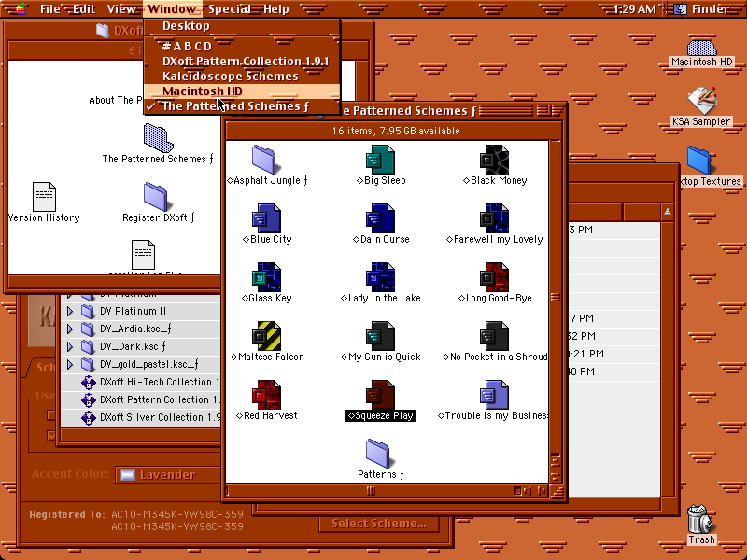
Task: Select the Dain Curse scheme icon
Action: (380, 218)
